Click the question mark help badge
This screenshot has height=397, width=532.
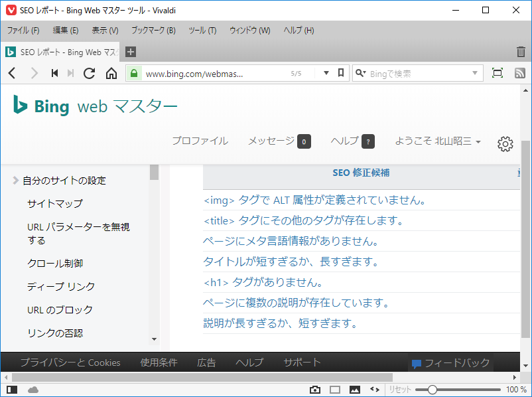tap(368, 141)
